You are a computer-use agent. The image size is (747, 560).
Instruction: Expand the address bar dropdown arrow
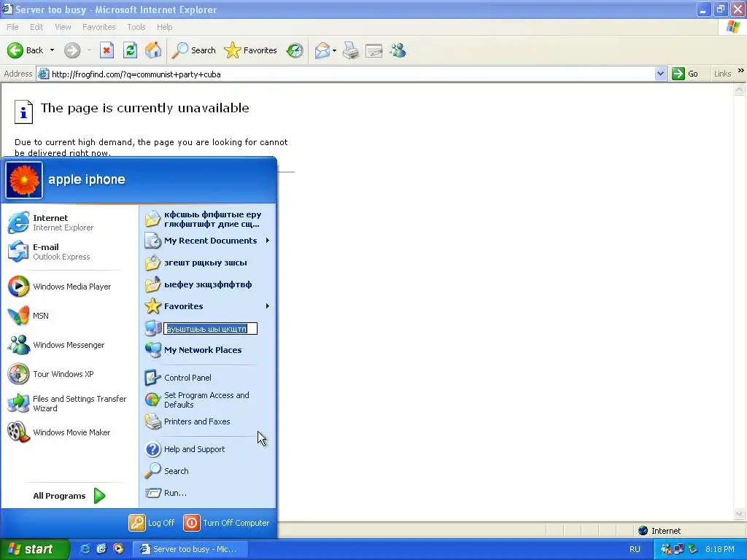[660, 74]
